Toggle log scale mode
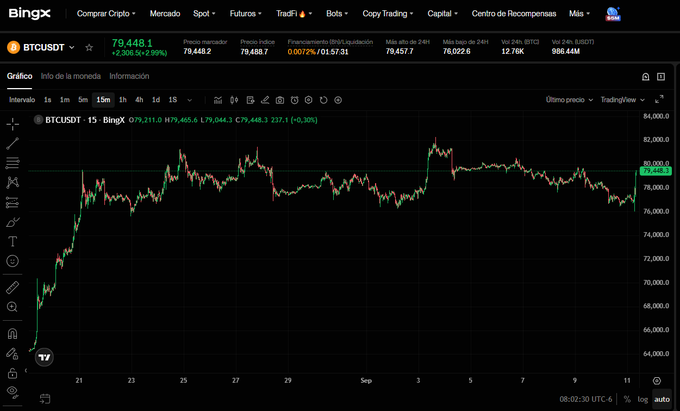 click(x=642, y=399)
